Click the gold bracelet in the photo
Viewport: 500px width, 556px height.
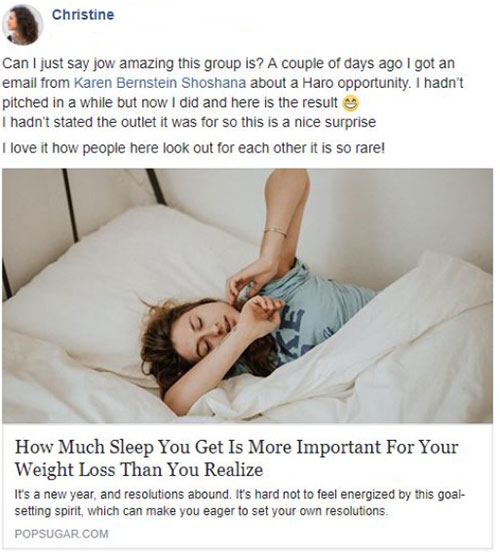[275, 232]
